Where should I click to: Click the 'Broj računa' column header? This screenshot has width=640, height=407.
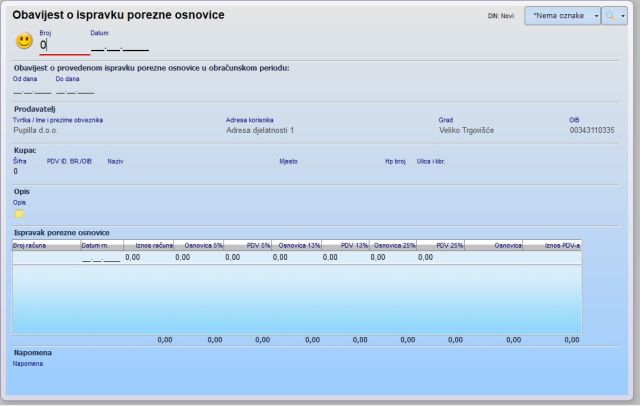45,244
